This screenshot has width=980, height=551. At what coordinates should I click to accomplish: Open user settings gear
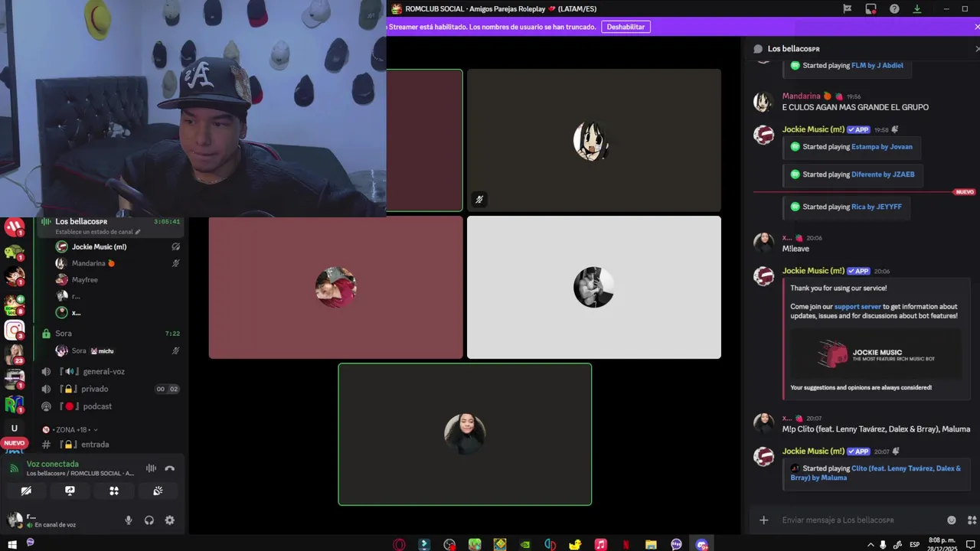click(x=170, y=520)
